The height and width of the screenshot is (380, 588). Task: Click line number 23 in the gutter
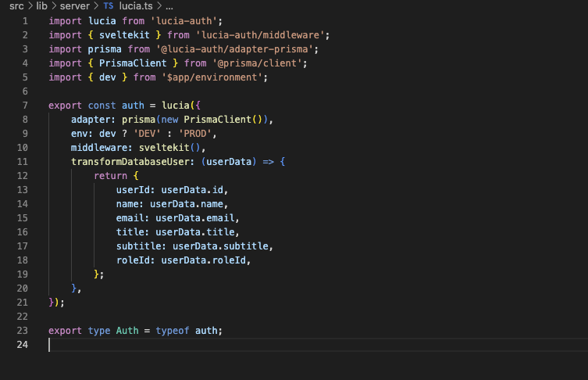[x=23, y=331]
